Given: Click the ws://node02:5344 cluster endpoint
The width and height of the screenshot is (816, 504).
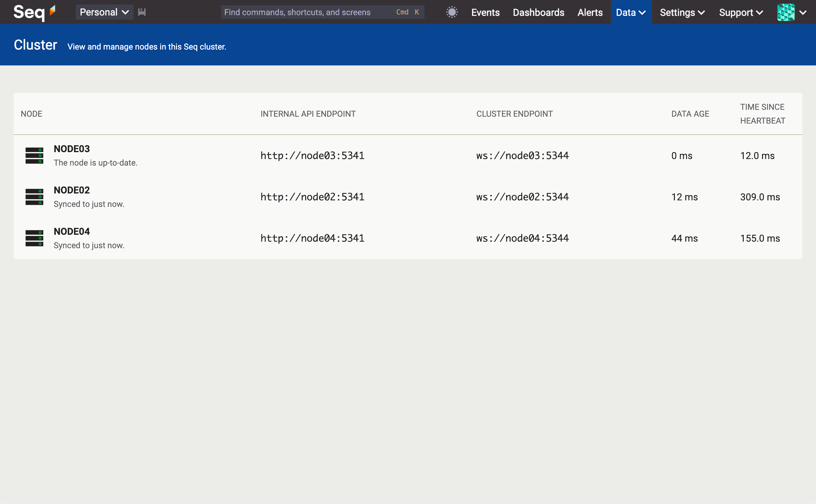Looking at the screenshot, I should tap(523, 197).
